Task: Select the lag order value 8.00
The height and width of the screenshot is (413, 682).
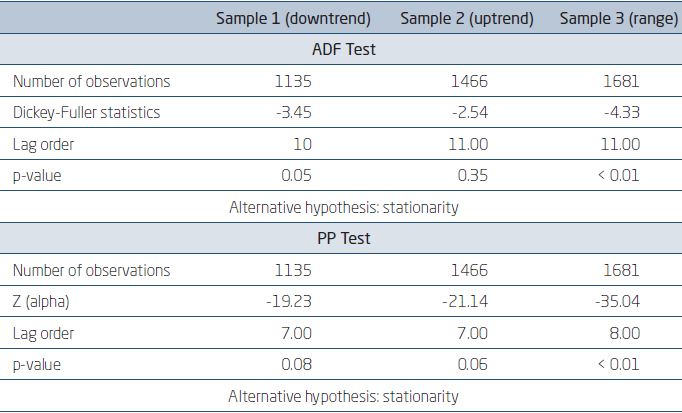Action: click(x=621, y=334)
